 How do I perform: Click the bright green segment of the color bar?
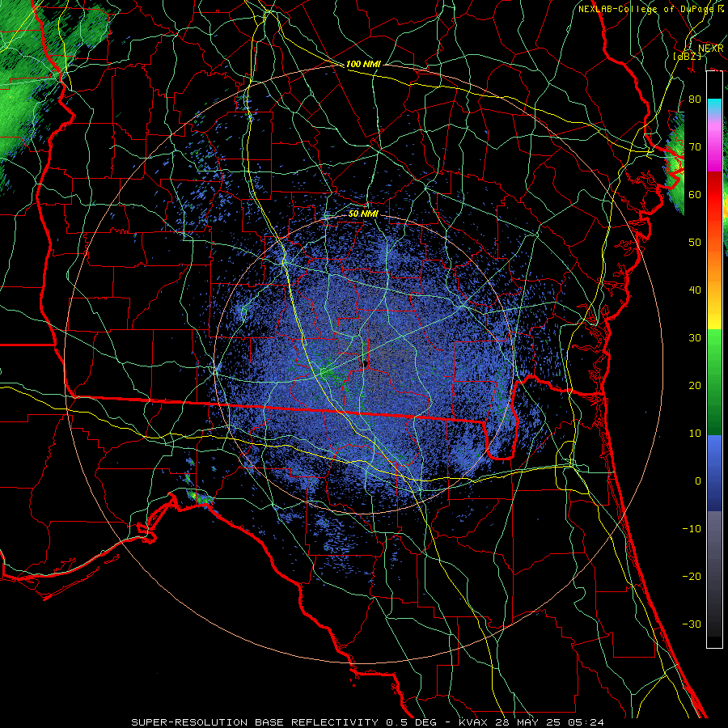pyautogui.click(x=714, y=353)
